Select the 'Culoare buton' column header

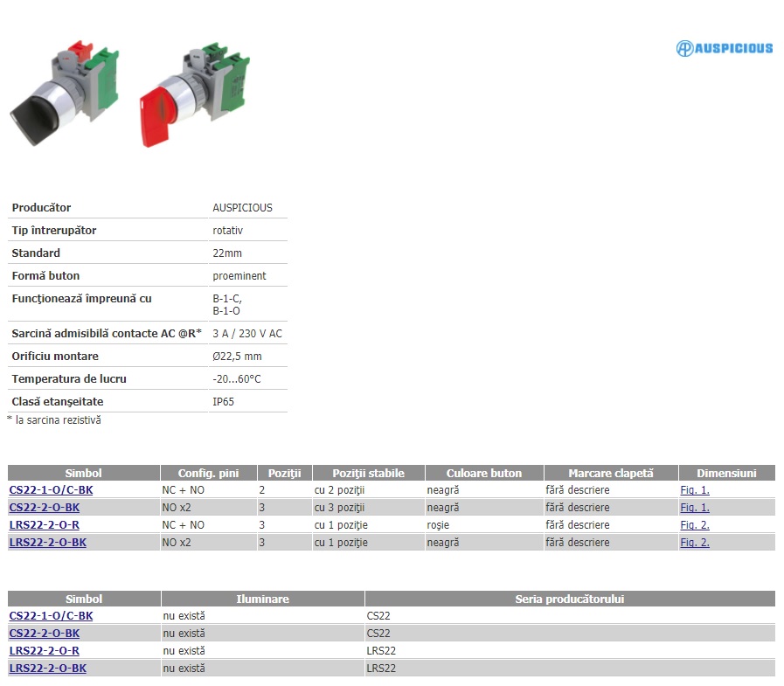pyautogui.click(x=484, y=473)
